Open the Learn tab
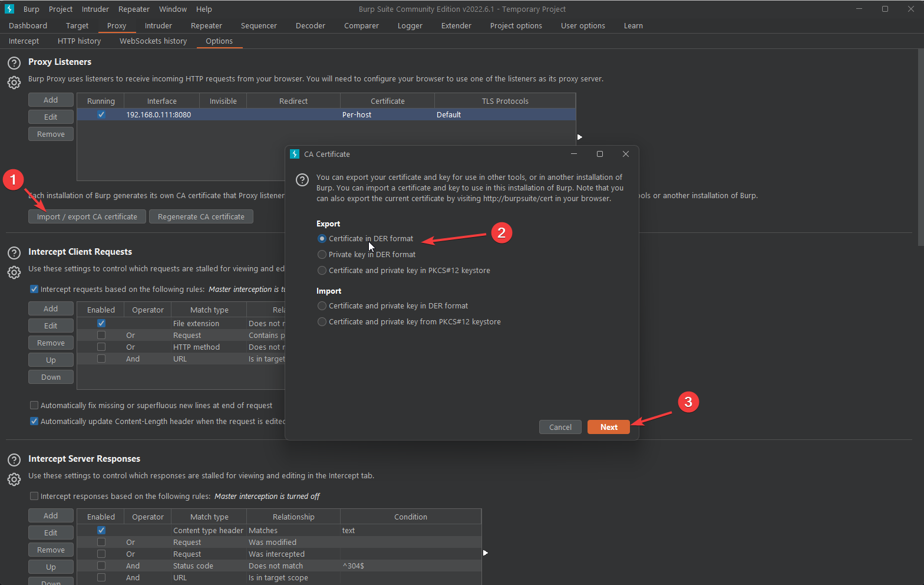 pos(633,25)
